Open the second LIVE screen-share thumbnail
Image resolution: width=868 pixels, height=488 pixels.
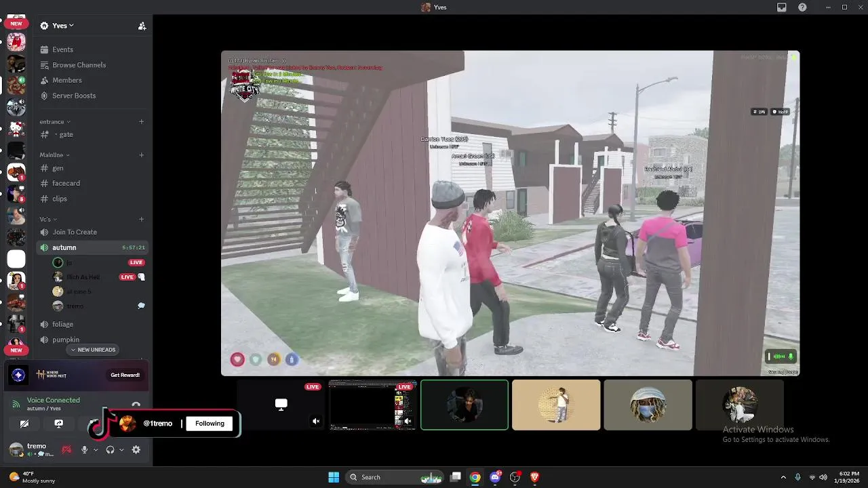[x=372, y=405]
